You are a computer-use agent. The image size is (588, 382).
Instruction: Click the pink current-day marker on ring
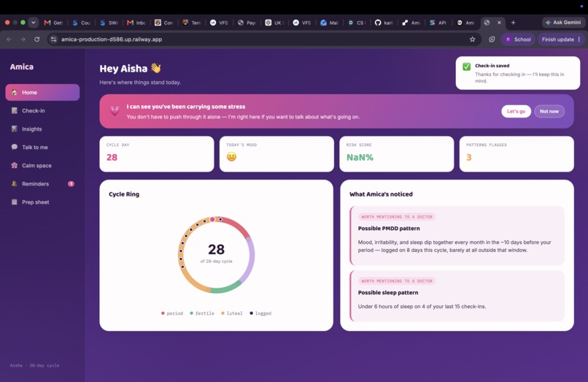(x=212, y=219)
